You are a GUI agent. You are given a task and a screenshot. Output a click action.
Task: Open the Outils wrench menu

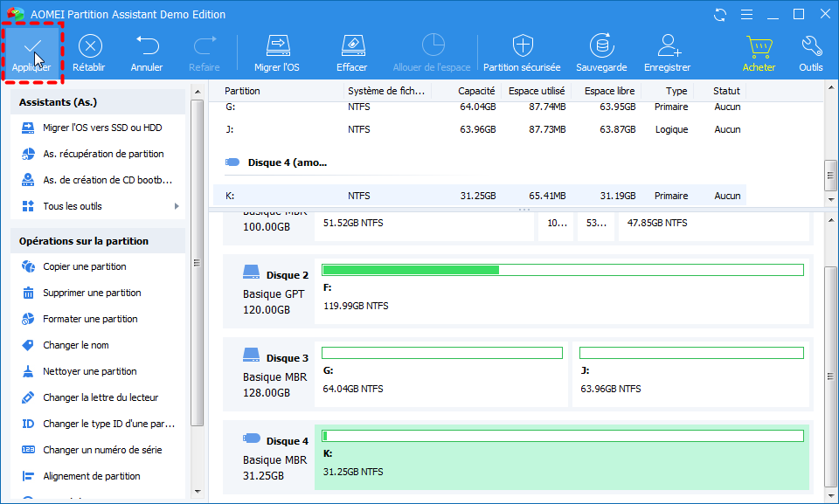click(810, 47)
